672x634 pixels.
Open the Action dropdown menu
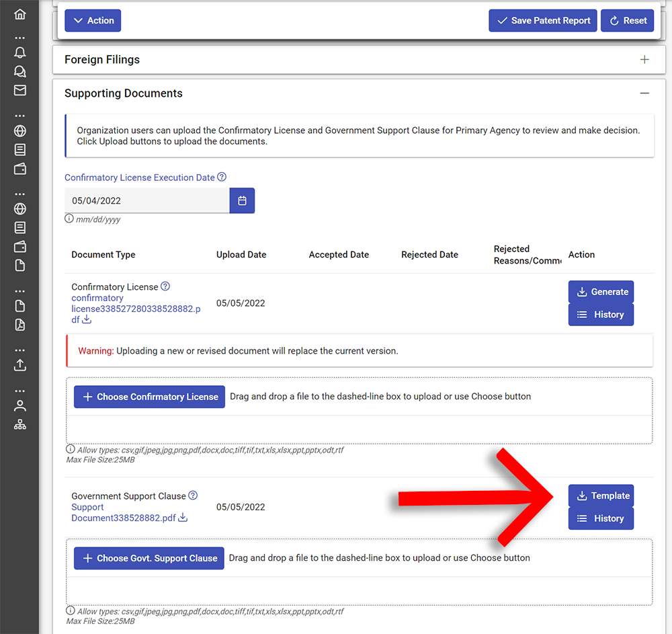[93, 21]
